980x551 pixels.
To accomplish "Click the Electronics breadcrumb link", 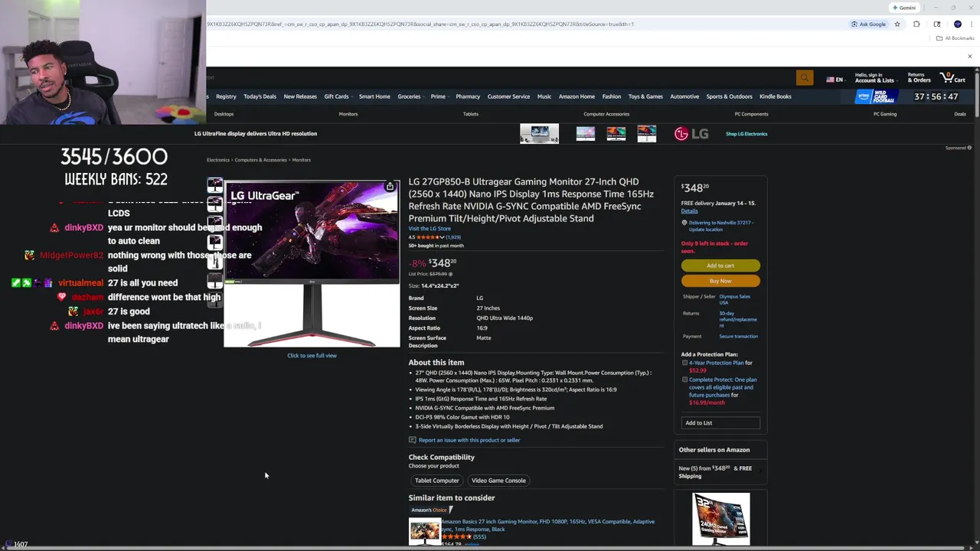I will pyautogui.click(x=217, y=160).
